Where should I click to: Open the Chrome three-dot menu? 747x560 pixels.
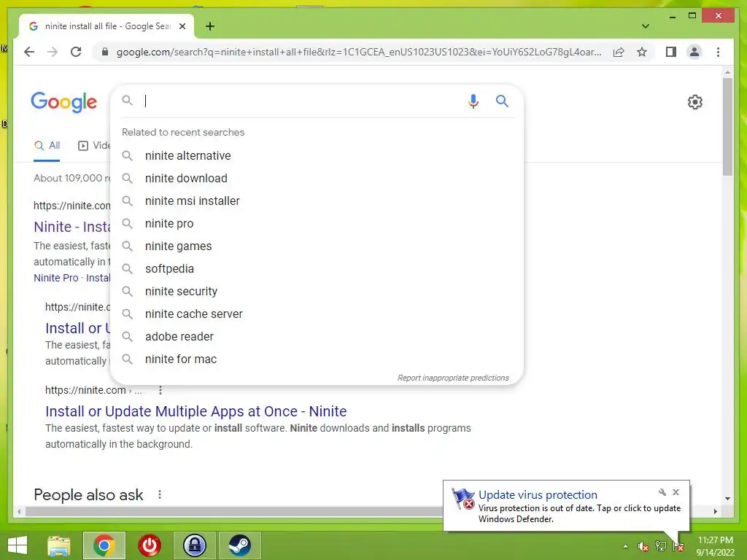tap(718, 52)
